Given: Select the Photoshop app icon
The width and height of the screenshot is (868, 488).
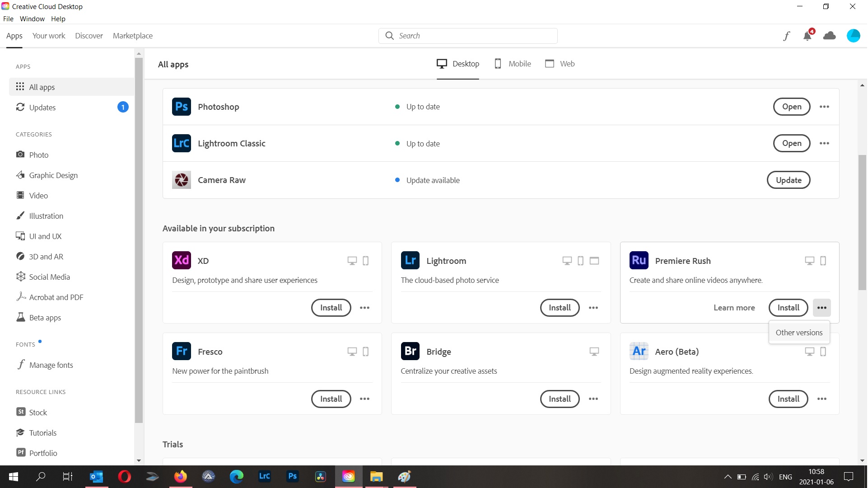Looking at the screenshot, I should click(x=181, y=106).
